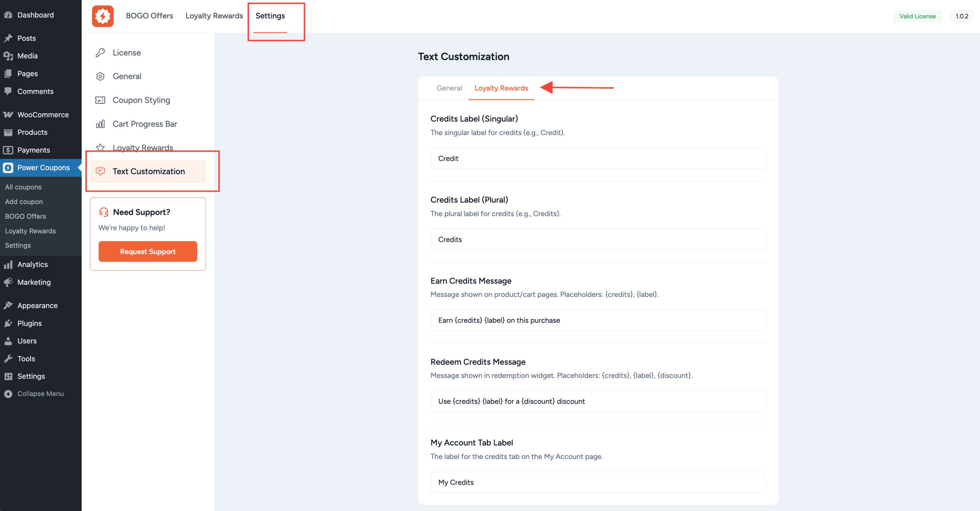Open the BOGO Offers top navigation item
The height and width of the screenshot is (511, 980).
pyautogui.click(x=149, y=16)
